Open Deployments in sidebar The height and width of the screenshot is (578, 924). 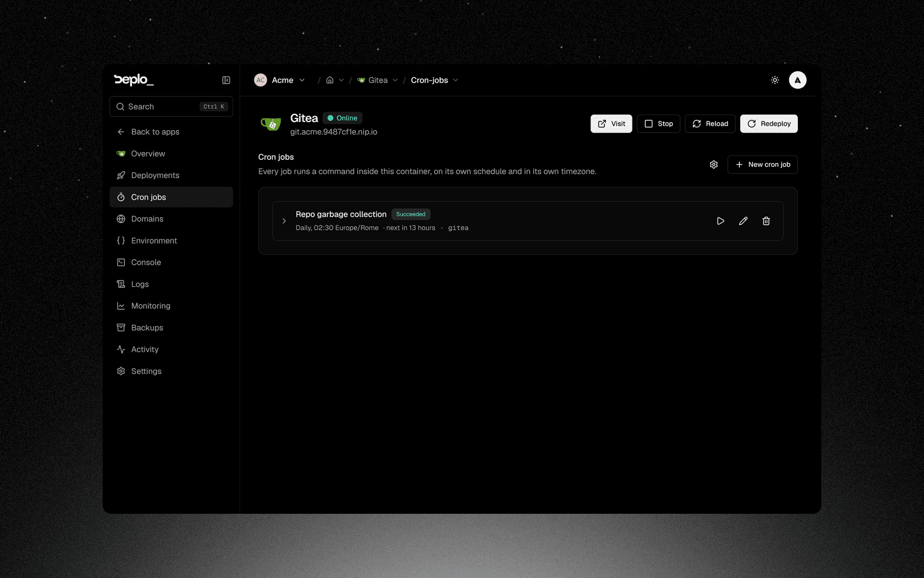point(171,176)
